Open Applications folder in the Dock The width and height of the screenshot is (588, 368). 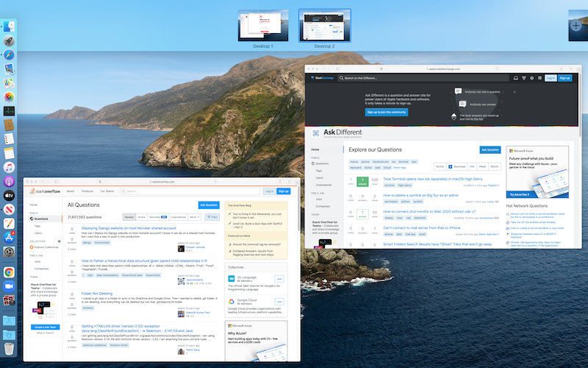coord(9,321)
